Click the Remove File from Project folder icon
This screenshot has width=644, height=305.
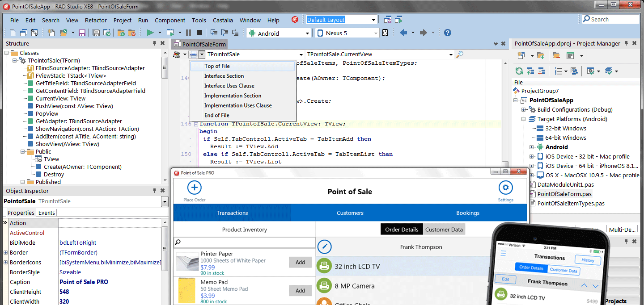click(132, 33)
